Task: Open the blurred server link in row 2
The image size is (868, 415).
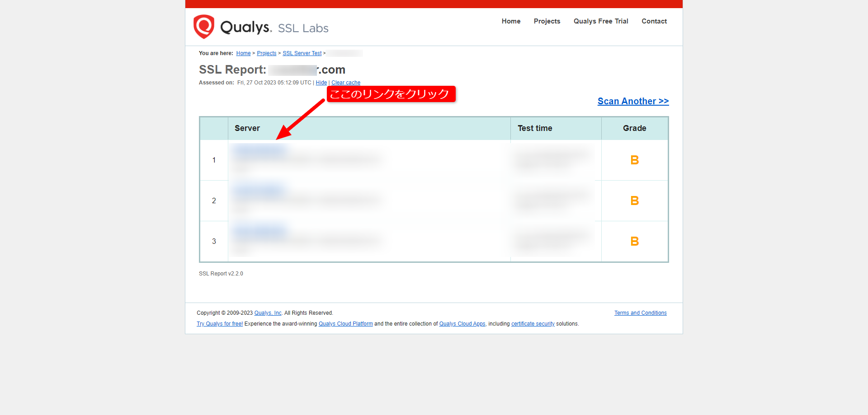Action: pos(260,191)
